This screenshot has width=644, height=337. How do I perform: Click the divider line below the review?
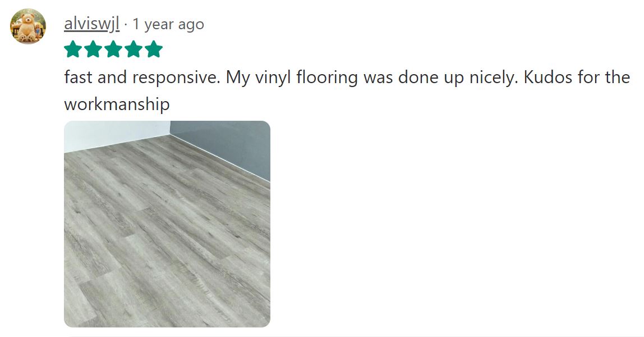357,336
